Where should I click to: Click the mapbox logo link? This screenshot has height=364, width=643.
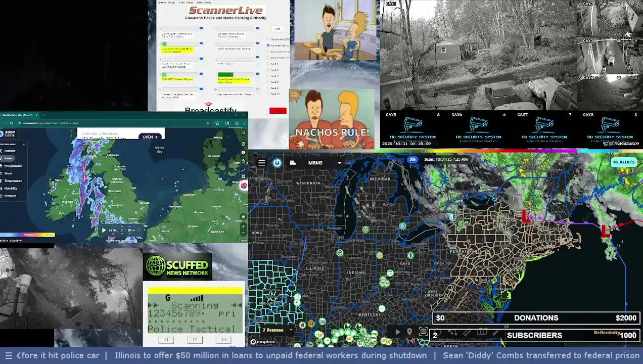[263, 342]
